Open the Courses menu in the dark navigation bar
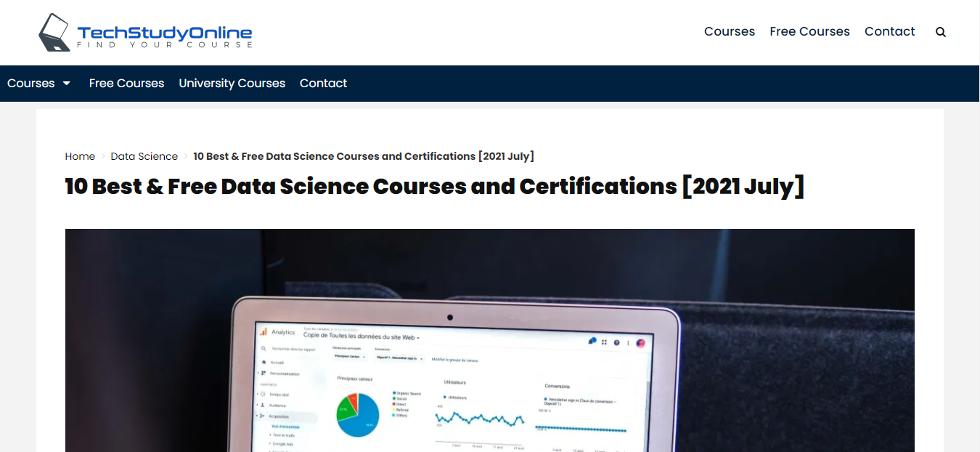Viewport: 980px width, 452px height. pos(29,83)
